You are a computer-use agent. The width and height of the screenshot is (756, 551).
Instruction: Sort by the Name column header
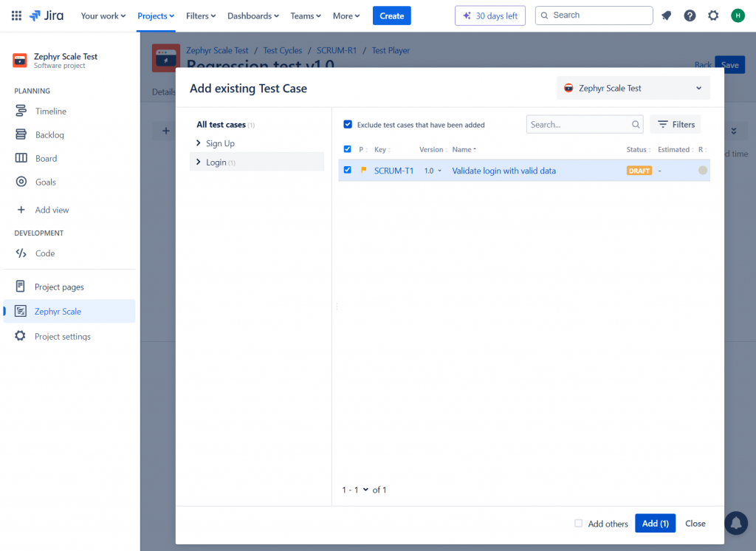coord(464,150)
